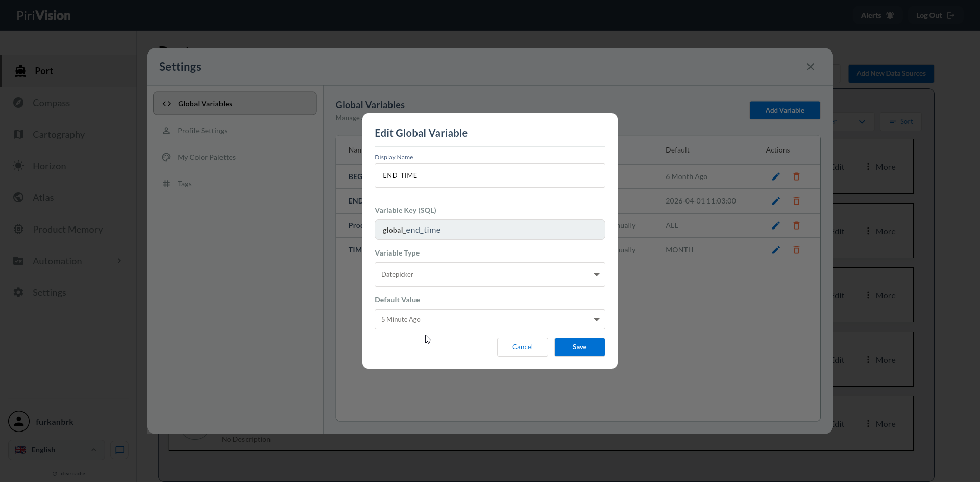Click the Actions column header
The width and height of the screenshot is (980, 482).
coord(777,150)
